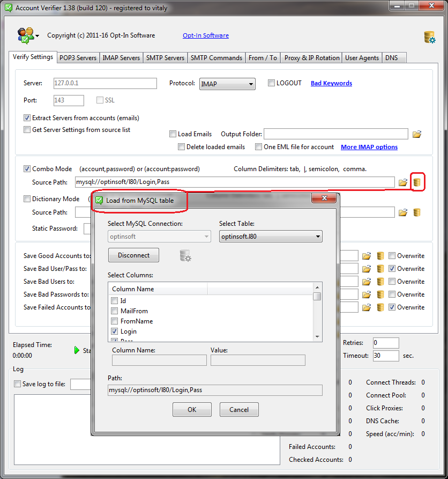This screenshot has width=448, height=479.
Task: Check the MailFrom column checkbox
Action: tap(115, 311)
